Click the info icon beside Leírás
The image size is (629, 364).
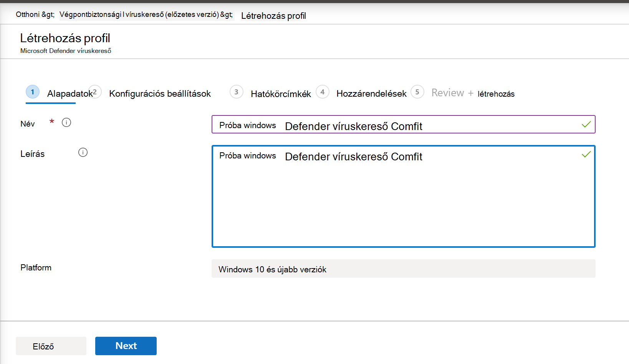tap(83, 153)
